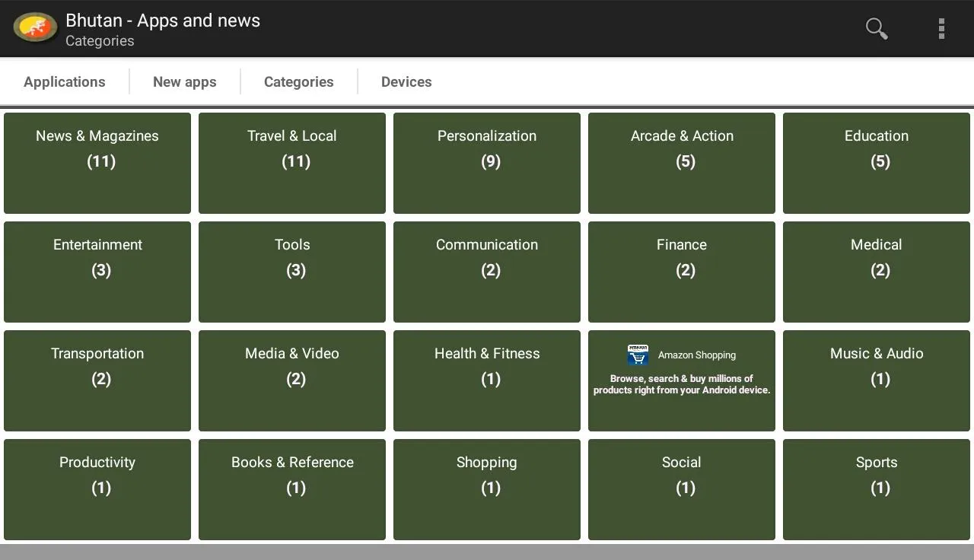Browse the Tools category
This screenshot has width=974, height=560.
click(x=292, y=272)
